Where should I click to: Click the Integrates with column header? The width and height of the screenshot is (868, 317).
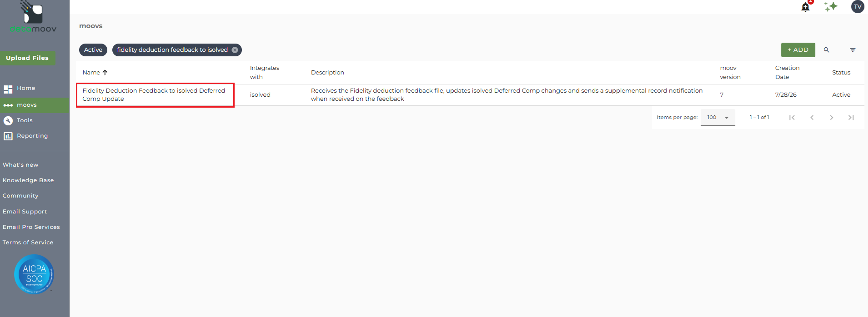point(265,73)
